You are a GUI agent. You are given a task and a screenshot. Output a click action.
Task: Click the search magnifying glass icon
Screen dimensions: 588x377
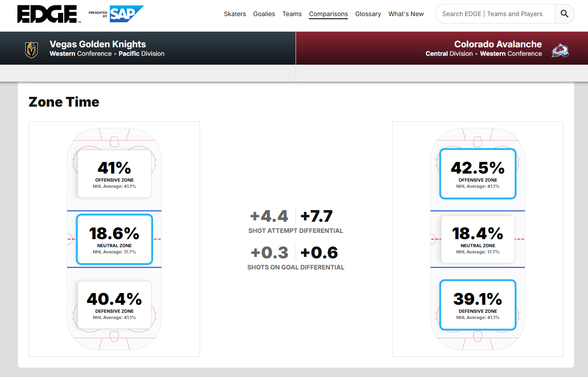564,14
